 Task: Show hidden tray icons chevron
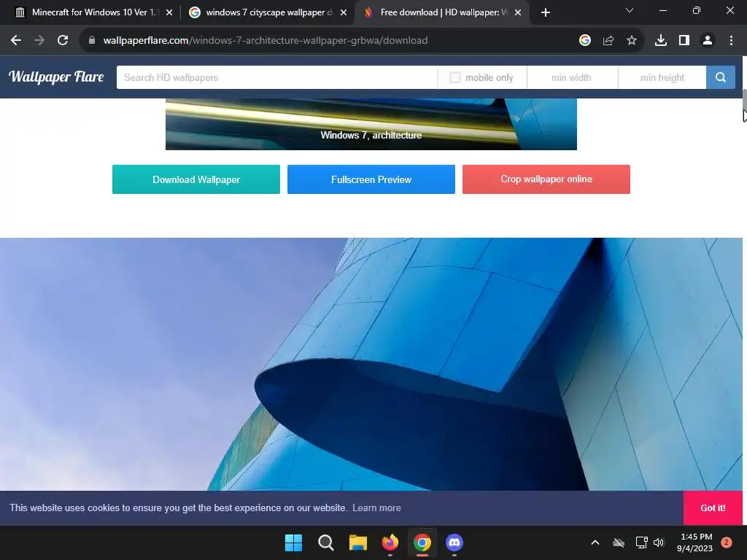click(x=595, y=542)
